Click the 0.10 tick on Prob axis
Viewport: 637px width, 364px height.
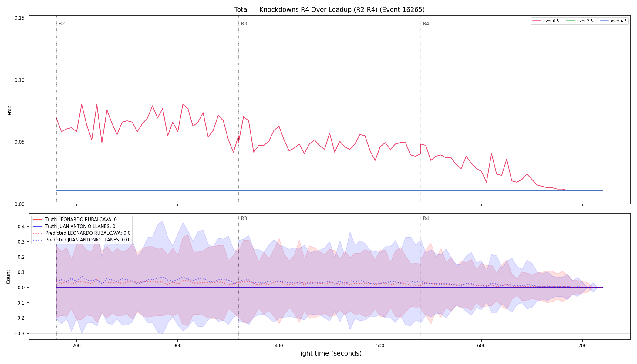20,80
